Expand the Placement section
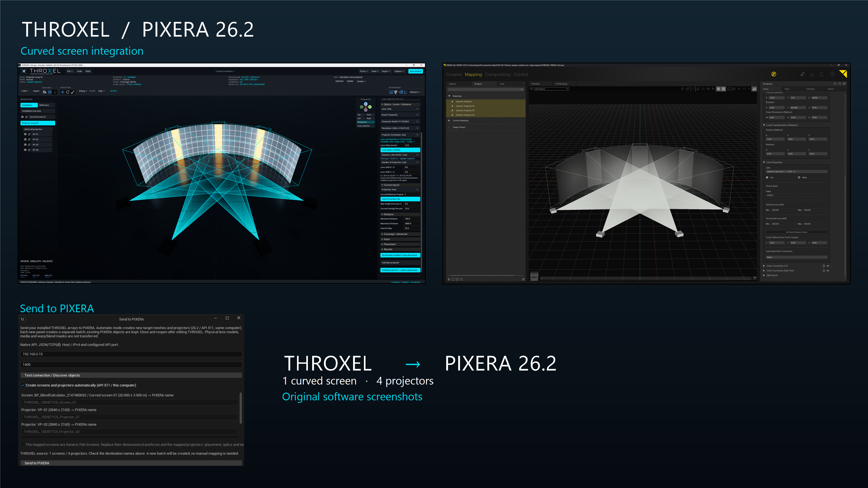This screenshot has height=488, width=868. point(400,244)
